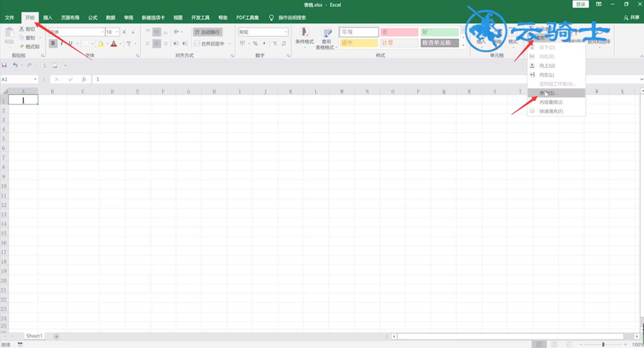Image resolution: width=644 pixels, height=348 pixels.
Task: Toggle middle vertical alignment
Action: (x=157, y=32)
